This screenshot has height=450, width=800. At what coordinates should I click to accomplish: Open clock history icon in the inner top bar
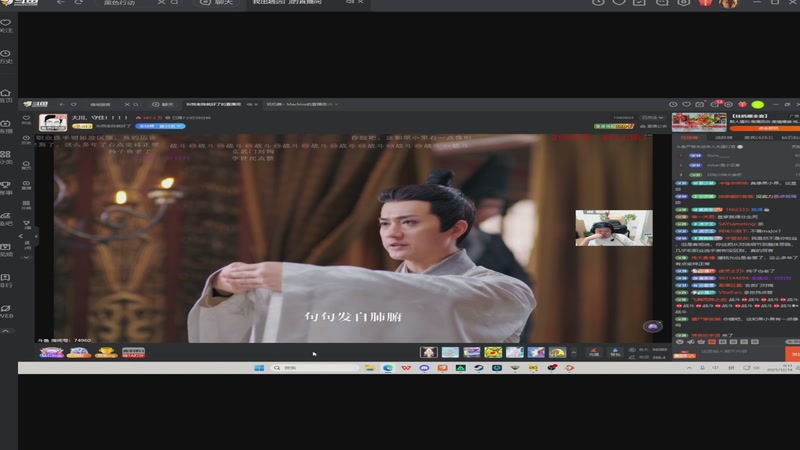click(x=673, y=104)
